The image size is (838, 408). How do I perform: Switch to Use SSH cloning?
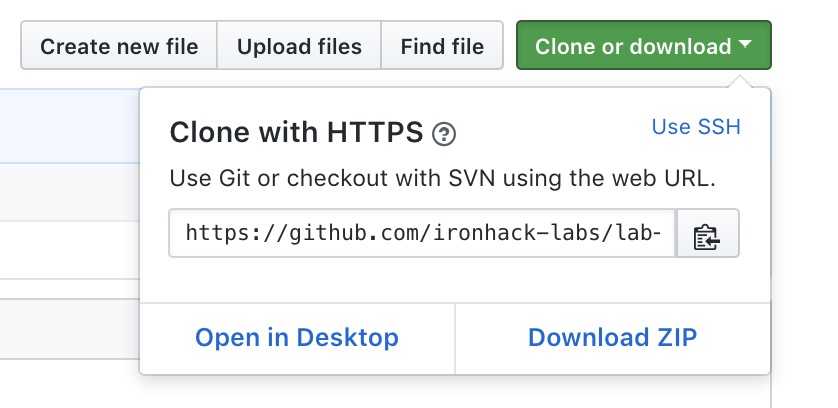[696, 127]
